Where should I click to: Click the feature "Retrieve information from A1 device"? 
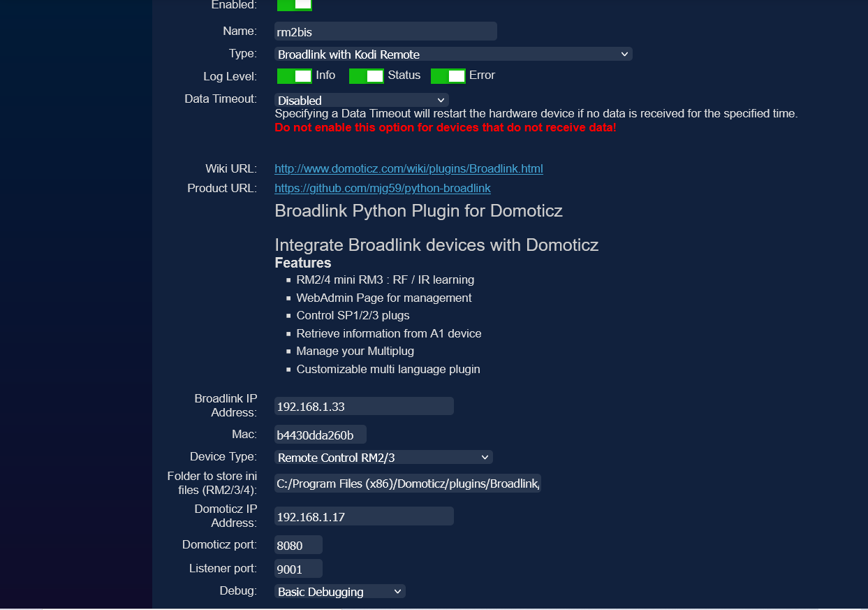point(389,333)
